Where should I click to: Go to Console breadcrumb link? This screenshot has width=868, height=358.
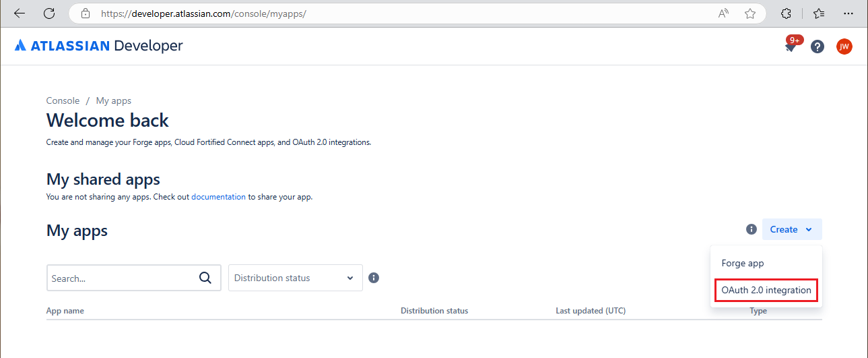coord(63,100)
